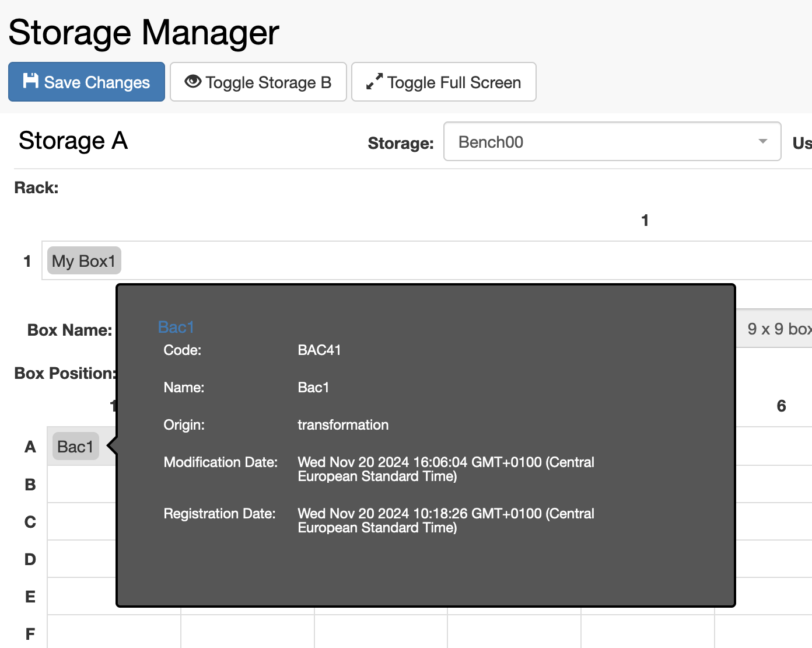Click the Bac1 sample in row A
The image size is (812, 648).
(x=76, y=447)
